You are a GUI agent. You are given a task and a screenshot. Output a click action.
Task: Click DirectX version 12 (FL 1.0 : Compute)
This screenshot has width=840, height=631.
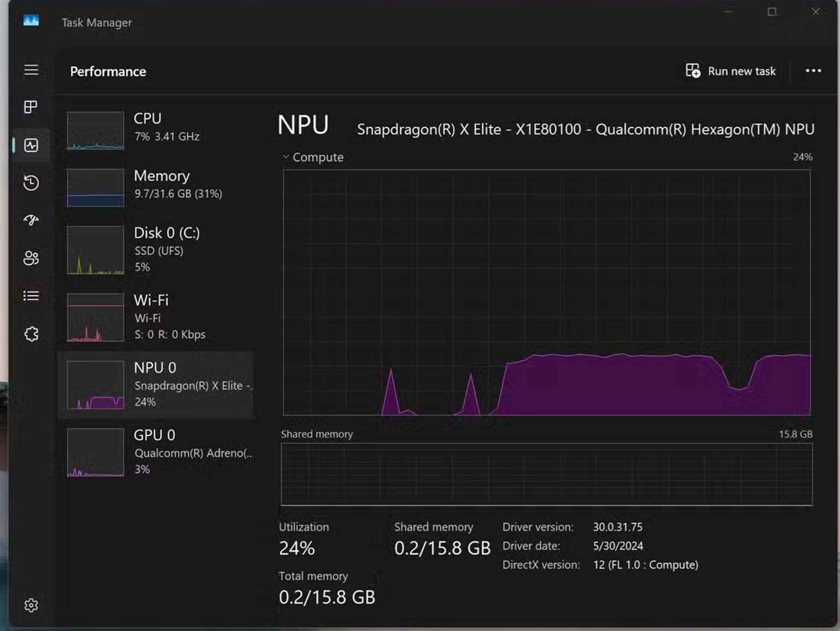tap(646, 565)
